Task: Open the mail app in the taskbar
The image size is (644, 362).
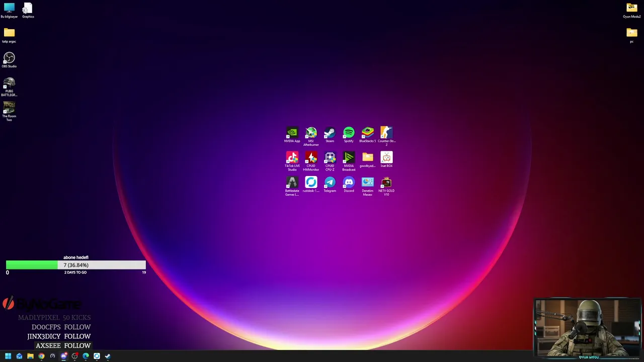Action: click(x=19, y=356)
